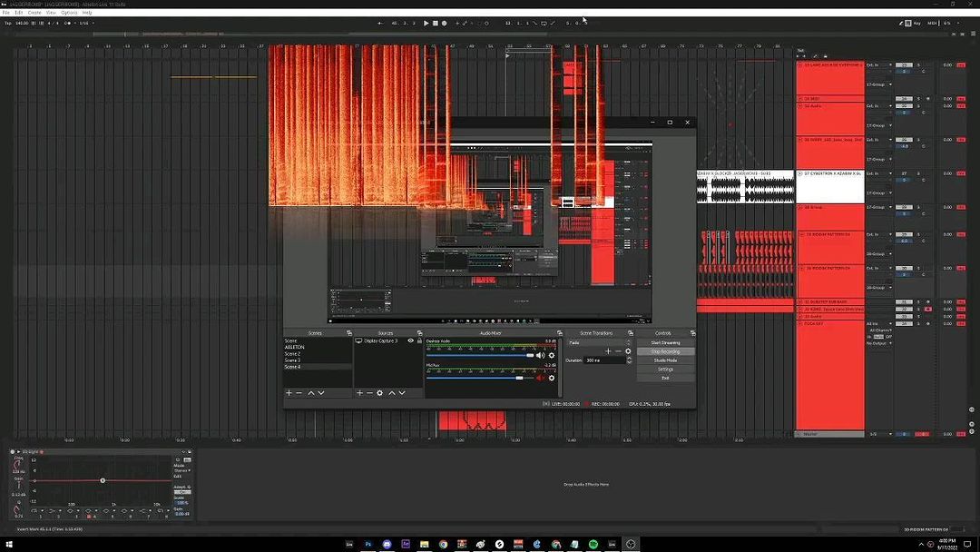Remove selected source with minus icon
Screen dimensions: 980x552
click(x=368, y=392)
